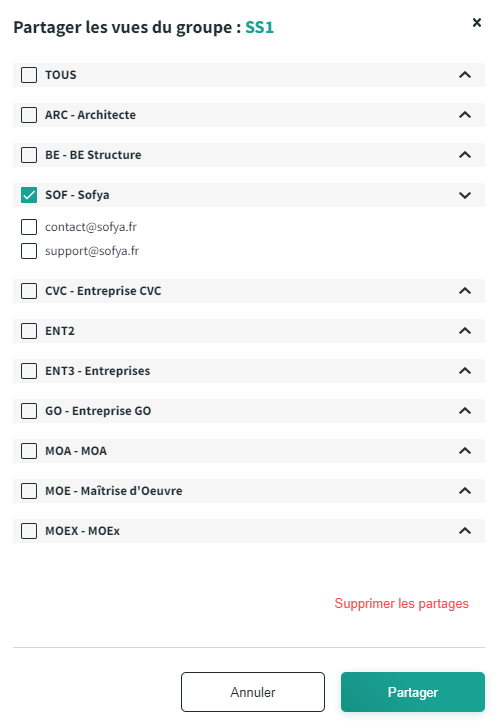The height and width of the screenshot is (725, 497).
Task: Expand MOE - Maîtrise d'Oeuvre chevron
Action: [x=465, y=491]
